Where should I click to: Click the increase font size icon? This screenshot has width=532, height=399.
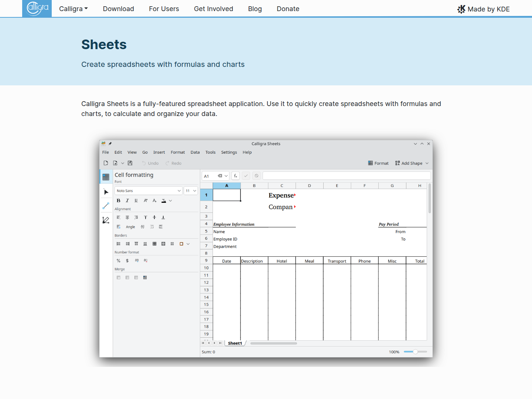pyautogui.click(x=146, y=201)
